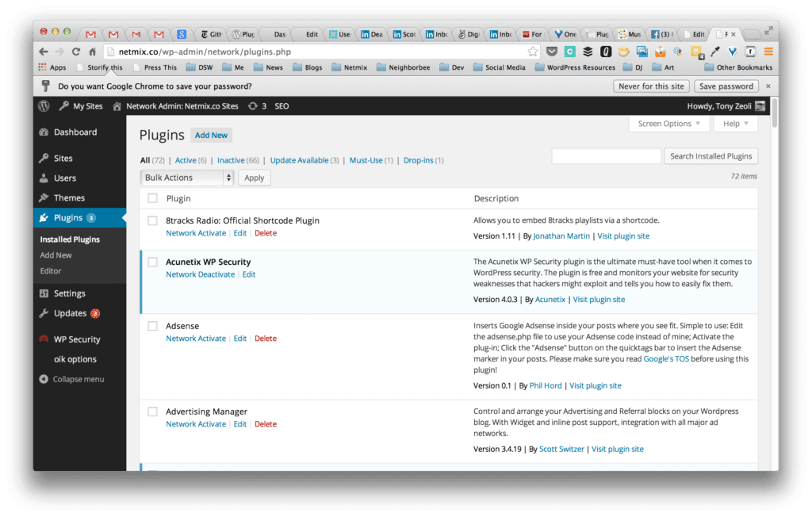Viewport: 812px width, 517px height.
Task: Delete the Adsense plugin
Action: pyautogui.click(x=266, y=339)
